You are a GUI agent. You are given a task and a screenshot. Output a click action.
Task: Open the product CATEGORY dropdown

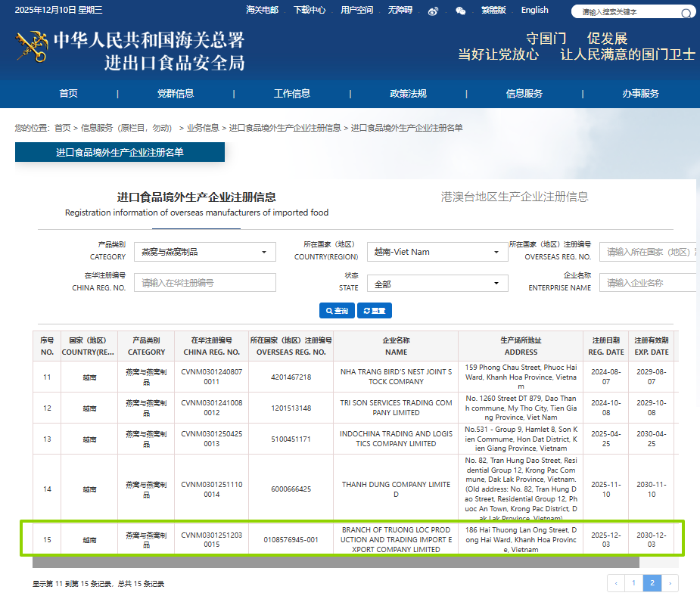[x=204, y=252]
